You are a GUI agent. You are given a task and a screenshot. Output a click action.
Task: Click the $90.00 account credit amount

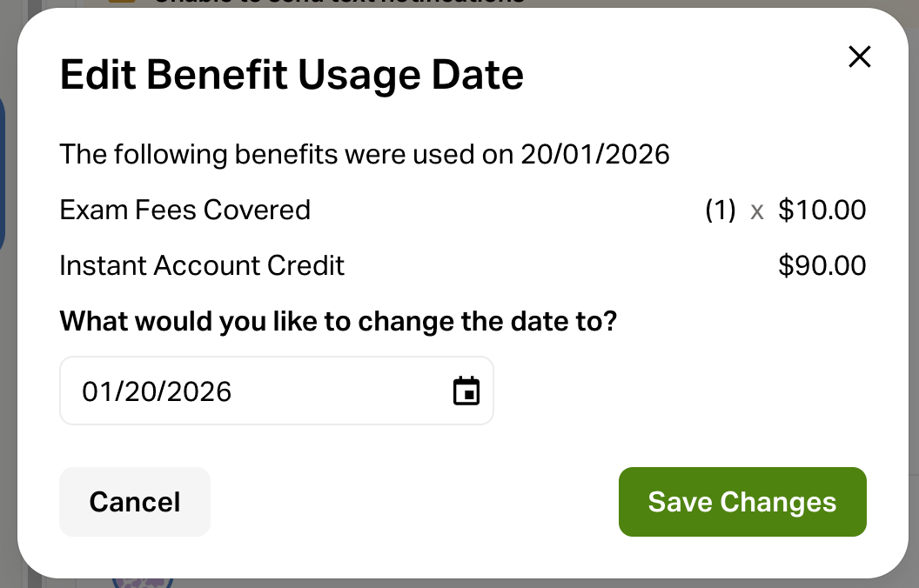[x=822, y=265]
